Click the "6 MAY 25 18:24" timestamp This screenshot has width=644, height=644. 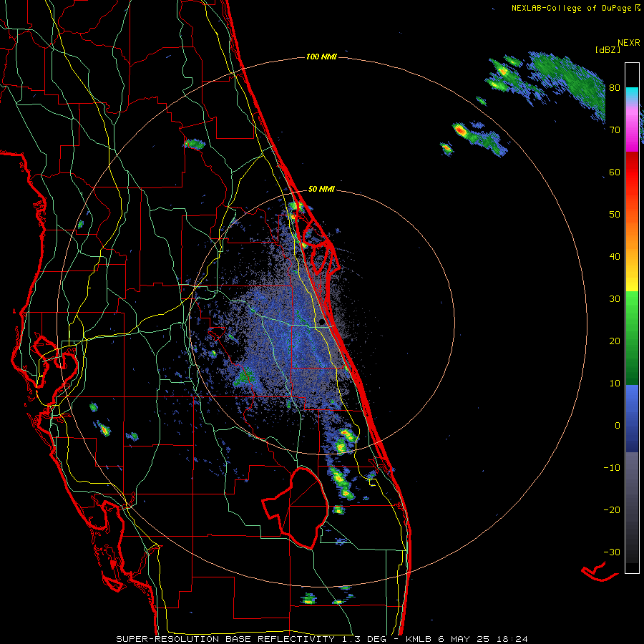(x=484, y=639)
